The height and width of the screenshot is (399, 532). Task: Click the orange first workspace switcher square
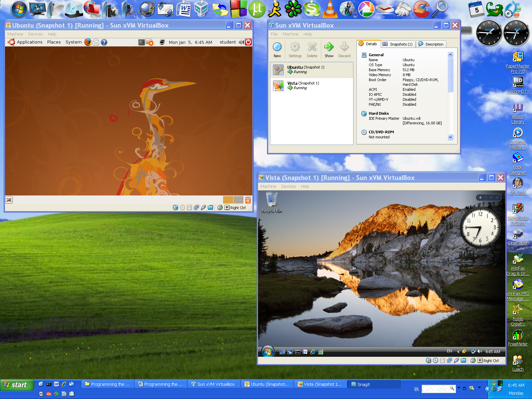[x=228, y=200]
